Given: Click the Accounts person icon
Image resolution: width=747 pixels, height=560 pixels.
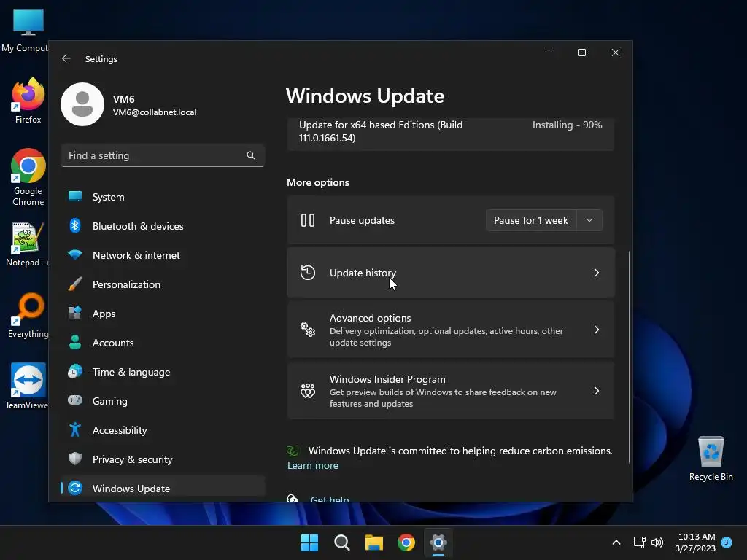Looking at the screenshot, I should click(x=75, y=342).
